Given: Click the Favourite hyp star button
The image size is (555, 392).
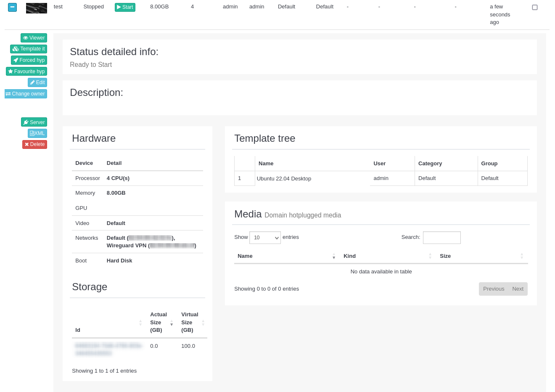Looking at the screenshot, I should click(x=26, y=72).
